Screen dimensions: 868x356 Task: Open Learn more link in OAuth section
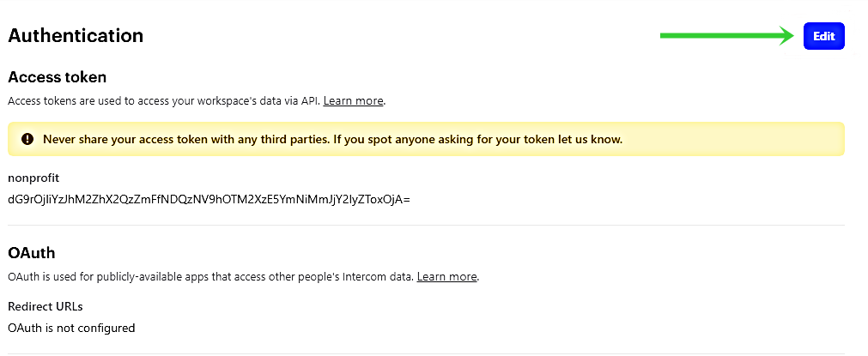[446, 276]
